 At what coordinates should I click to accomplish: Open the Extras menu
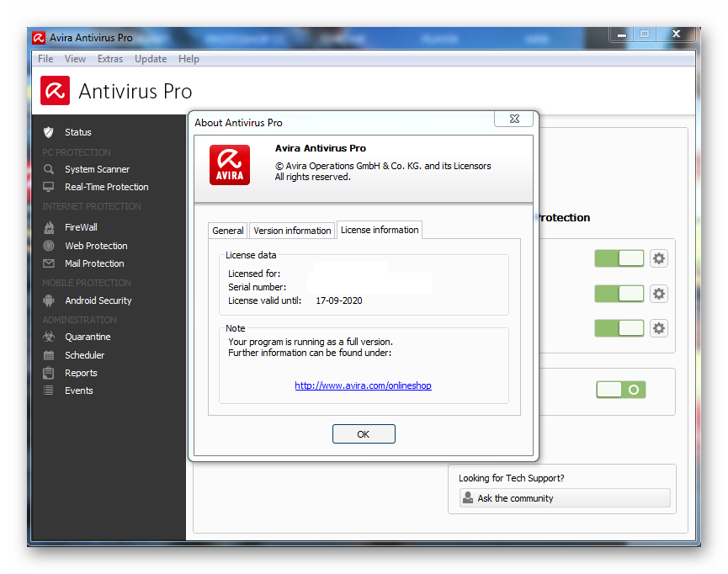click(x=110, y=59)
